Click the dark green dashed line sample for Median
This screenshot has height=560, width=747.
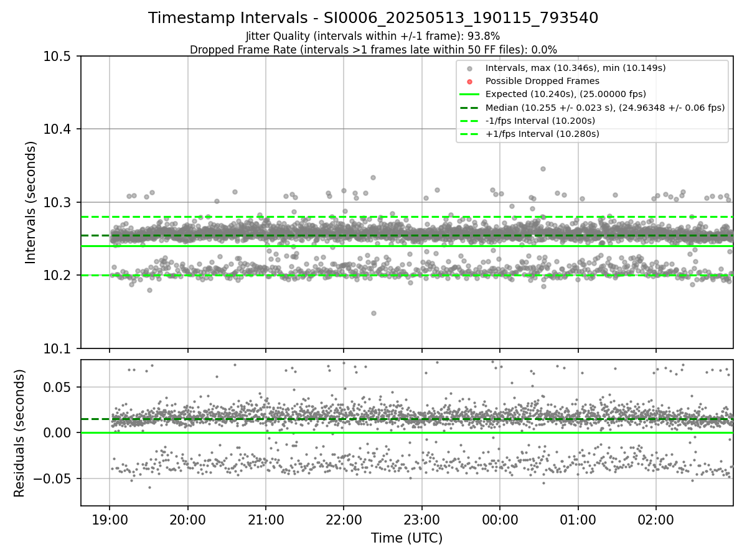469,108
